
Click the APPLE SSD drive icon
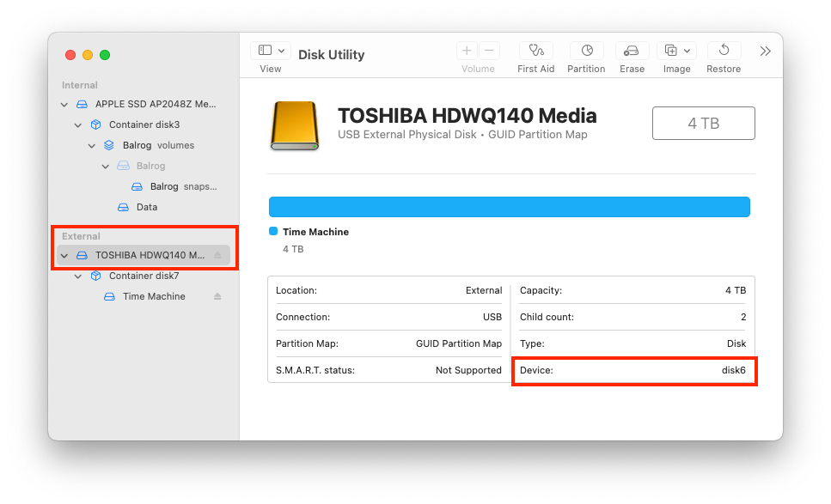coord(82,104)
